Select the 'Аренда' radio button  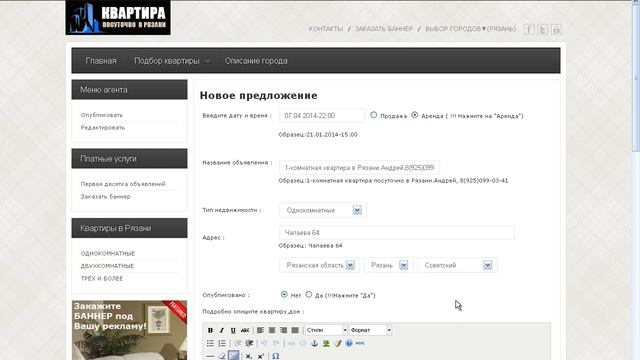[x=415, y=115]
